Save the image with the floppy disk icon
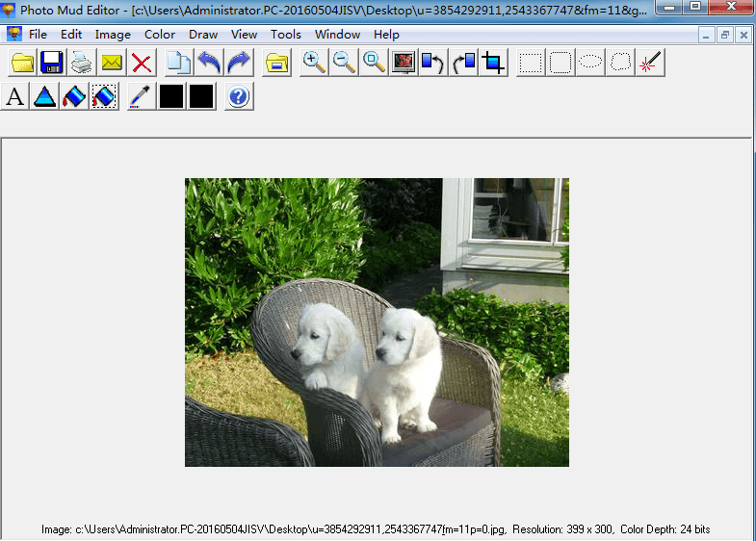 (52, 64)
